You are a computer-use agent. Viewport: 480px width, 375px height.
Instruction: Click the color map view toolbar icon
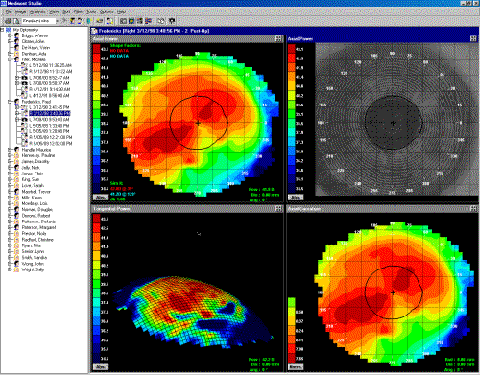pos(131,21)
